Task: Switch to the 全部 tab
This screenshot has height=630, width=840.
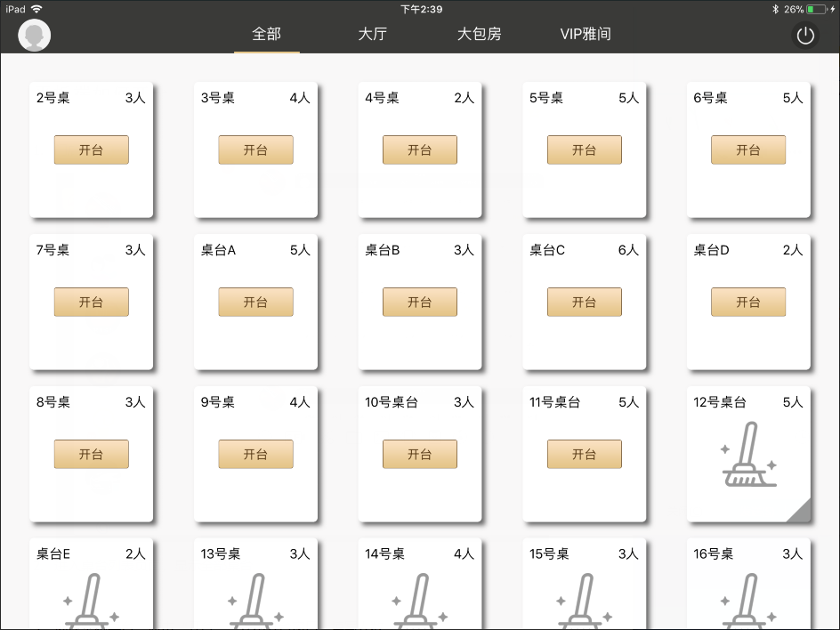Action: 266,35
